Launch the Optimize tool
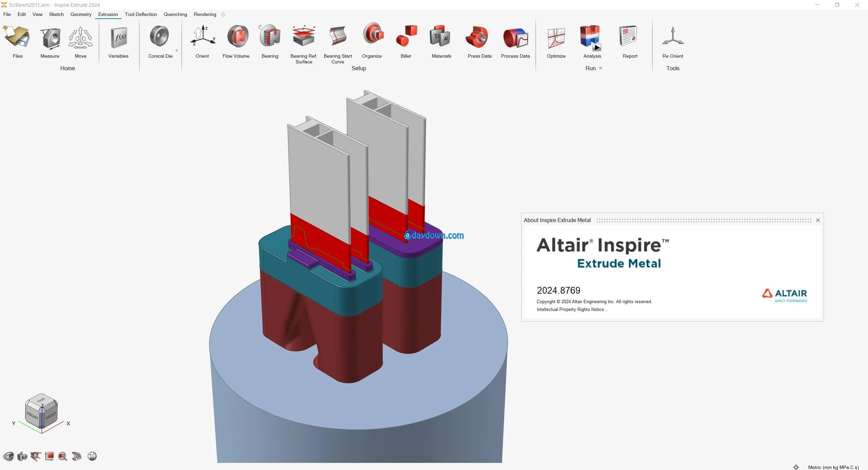Viewport: 868px width, 470px height. pos(556,38)
